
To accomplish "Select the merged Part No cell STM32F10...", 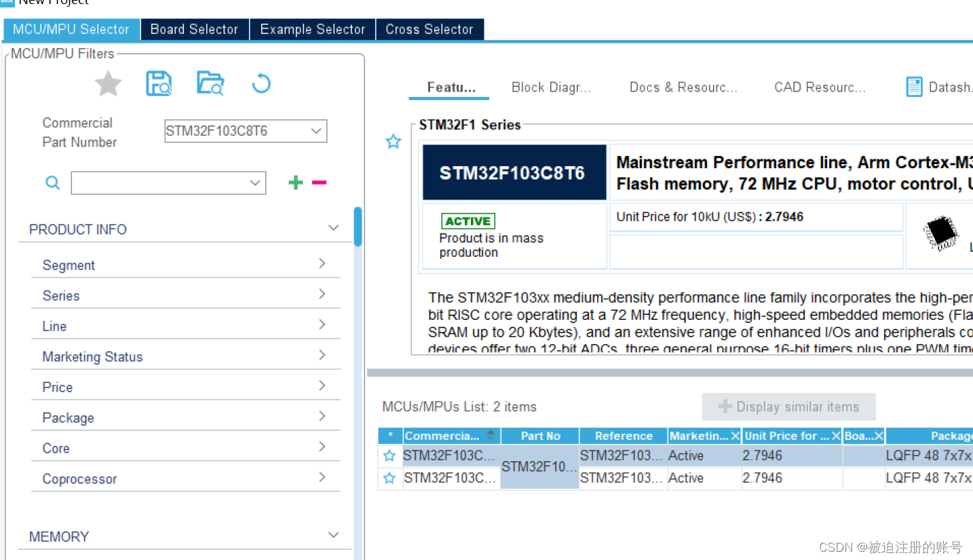I will point(540,466).
